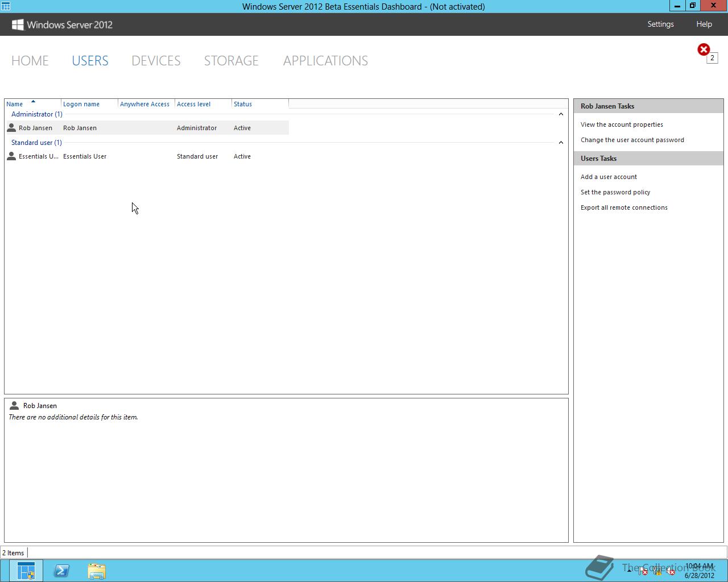The width and height of the screenshot is (728, 582).
Task: Click Change the user account password
Action: [x=632, y=140]
